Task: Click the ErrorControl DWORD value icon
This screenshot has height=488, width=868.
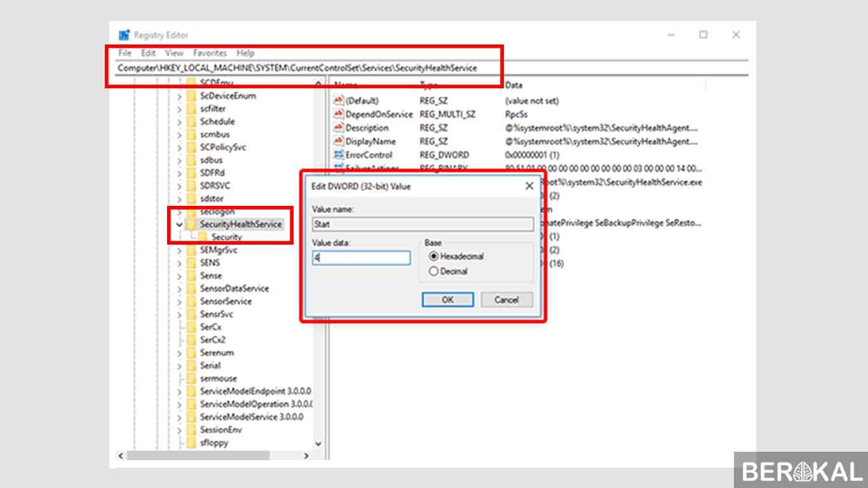Action: tap(339, 155)
